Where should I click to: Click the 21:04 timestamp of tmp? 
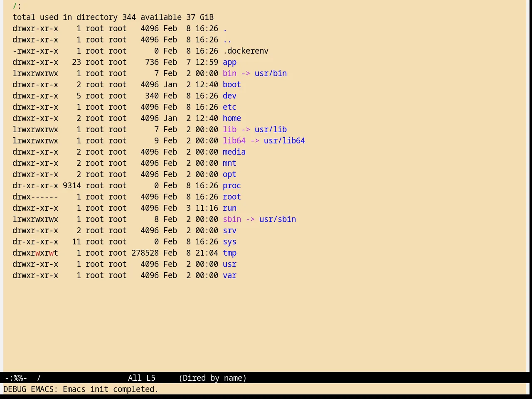coord(207,253)
